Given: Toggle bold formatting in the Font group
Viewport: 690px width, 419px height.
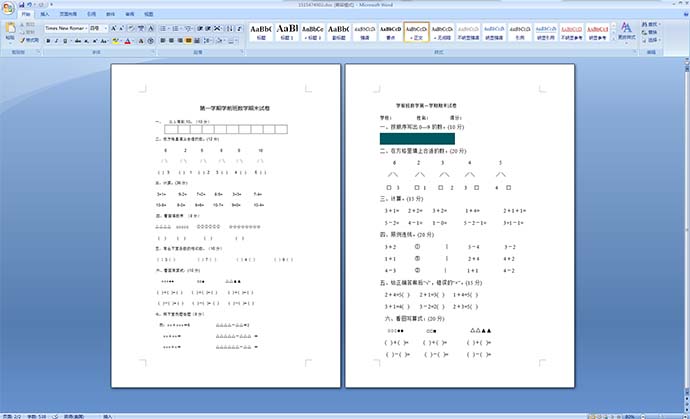Looking at the screenshot, I should 48,42.
